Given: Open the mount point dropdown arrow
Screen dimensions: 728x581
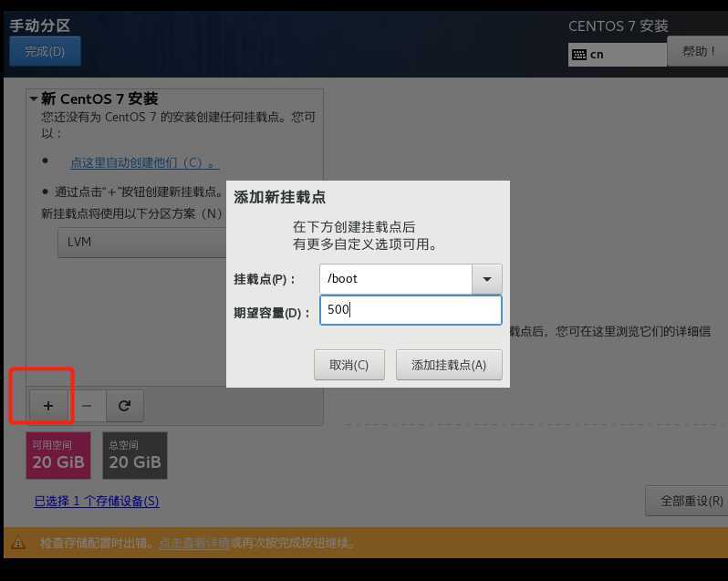Looking at the screenshot, I should (x=486, y=279).
